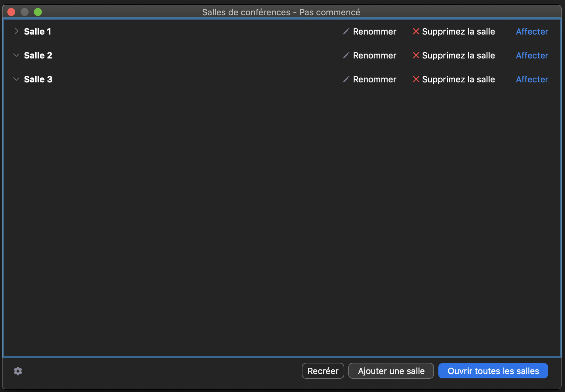Select the Salle 3 room name
565x392 pixels.
point(38,79)
